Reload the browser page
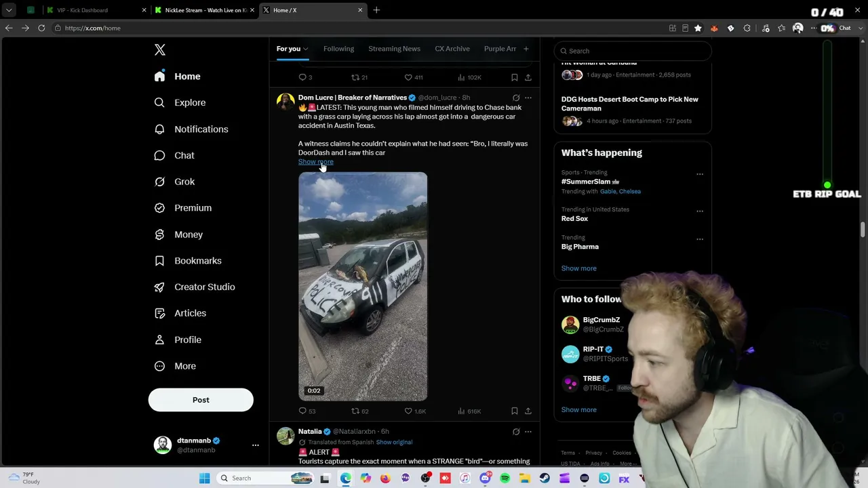 (41, 28)
